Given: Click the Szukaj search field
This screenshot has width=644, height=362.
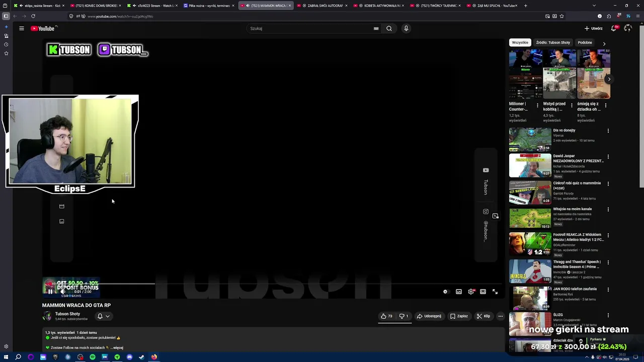Looking at the screenshot, I should 310,29.
